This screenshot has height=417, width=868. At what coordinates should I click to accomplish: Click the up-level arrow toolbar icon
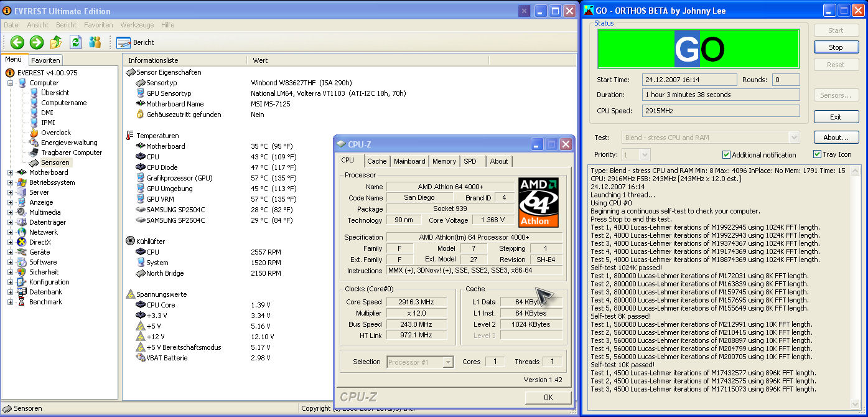pyautogui.click(x=56, y=42)
